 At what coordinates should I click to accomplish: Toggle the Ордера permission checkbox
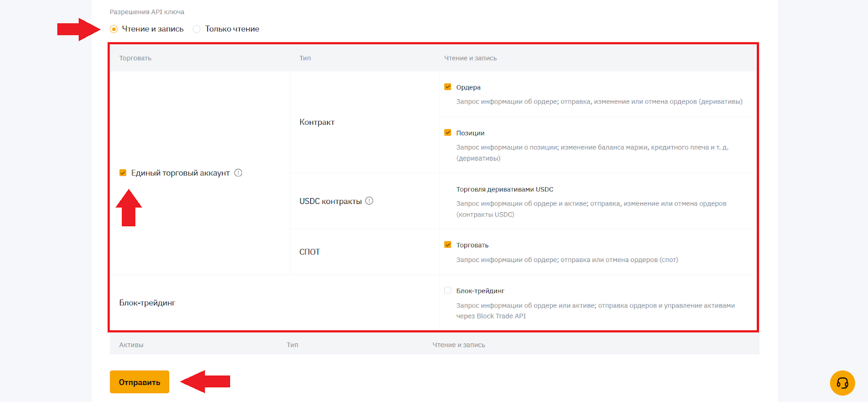[x=448, y=87]
